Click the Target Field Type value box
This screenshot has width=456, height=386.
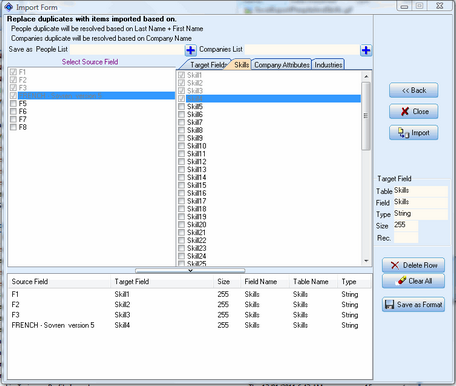(x=421, y=214)
